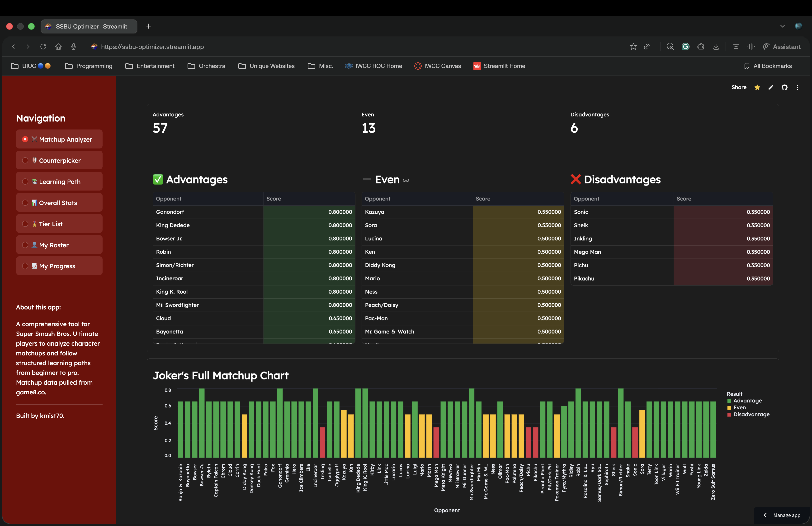Toggle Disadvantage legend red swatch
Screen dimensions: 812x526
729,414
